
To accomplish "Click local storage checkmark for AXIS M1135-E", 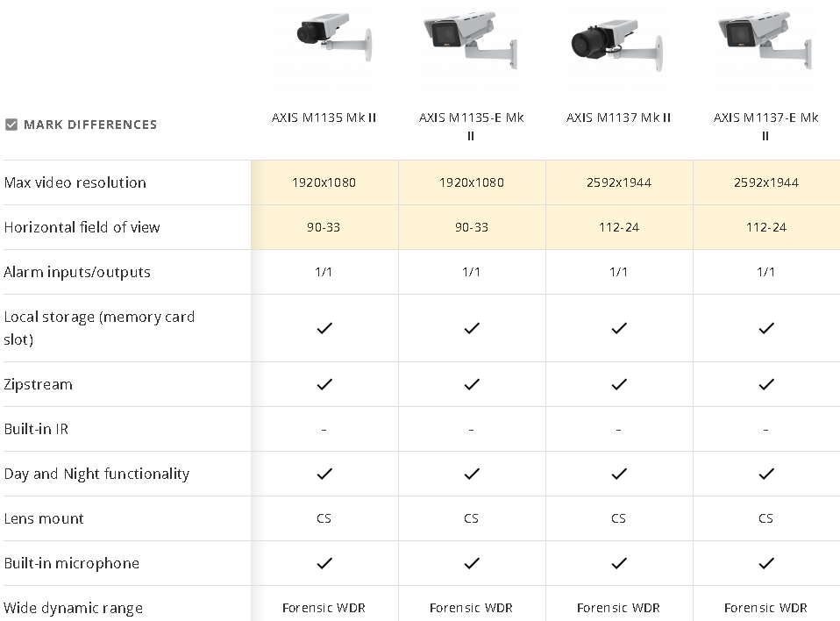I will (x=472, y=328).
